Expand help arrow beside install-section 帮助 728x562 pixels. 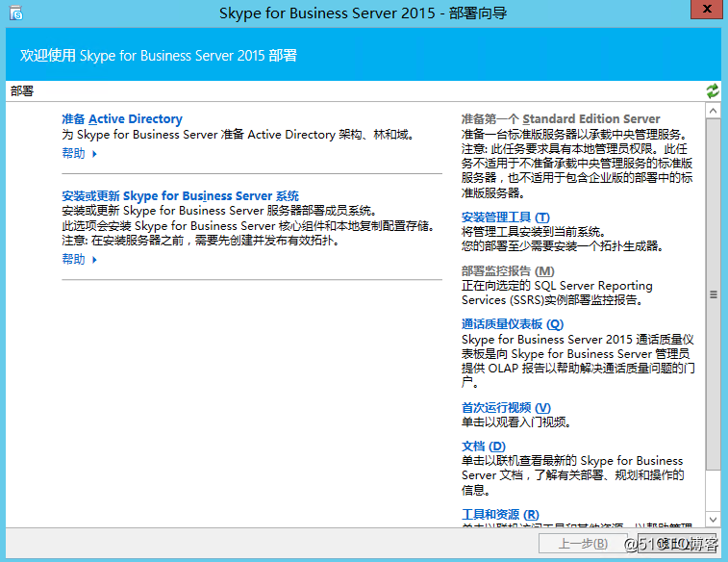click(94, 260)
